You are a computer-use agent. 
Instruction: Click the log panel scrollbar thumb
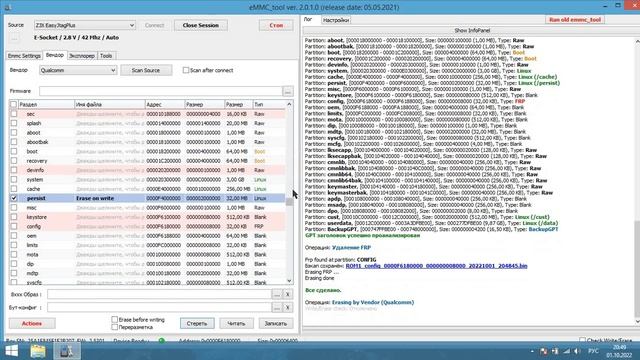pos(637,269)
